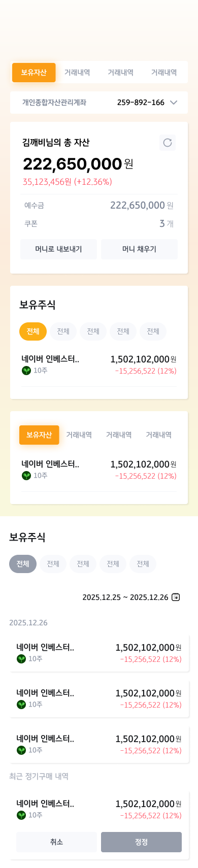Open the 개인종합자산관리계좌 account selector

[x=99, y=103]
